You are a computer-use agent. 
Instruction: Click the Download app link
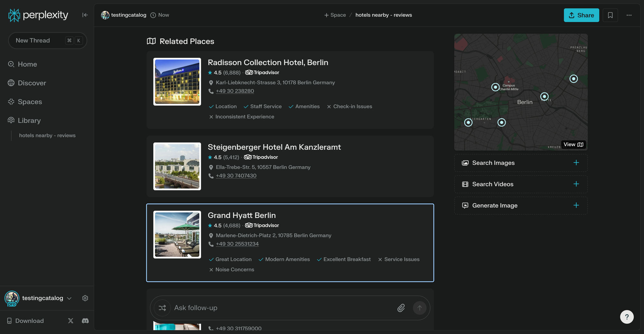[x=25, y=321]
